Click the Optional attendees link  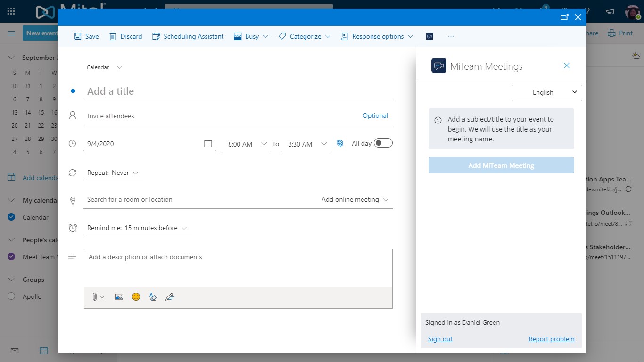point(375,116)
